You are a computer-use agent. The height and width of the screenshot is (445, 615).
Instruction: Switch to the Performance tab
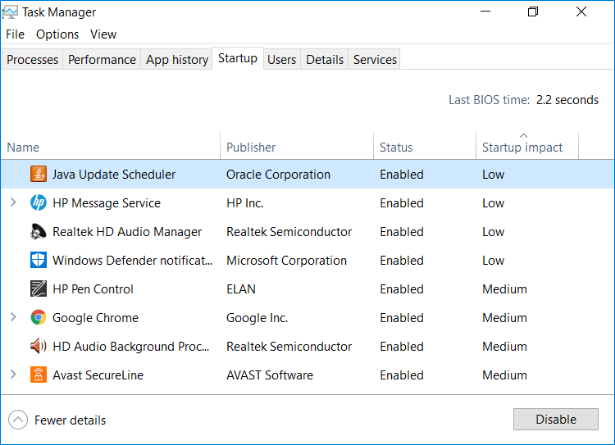102,60
